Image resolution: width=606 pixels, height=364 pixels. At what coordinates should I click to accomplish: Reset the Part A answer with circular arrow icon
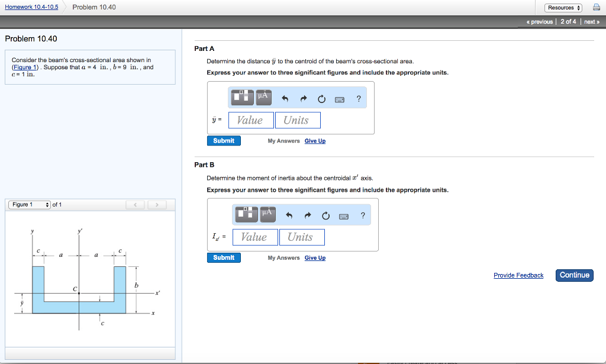321,98
